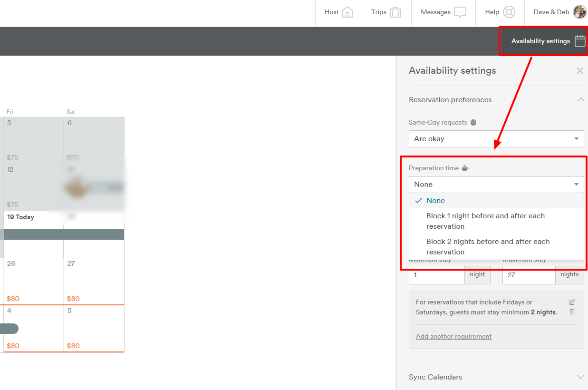Viewport: 588px width, 390px height.
Task: Click Availability settings calendar icon
Action: 580,41
